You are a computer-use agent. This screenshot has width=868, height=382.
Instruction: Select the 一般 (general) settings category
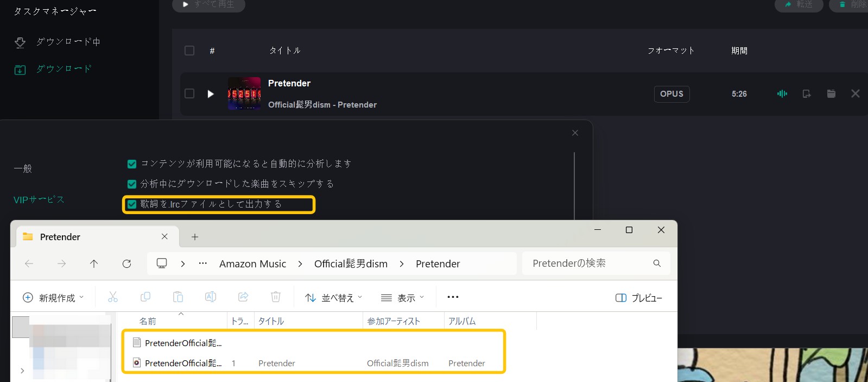[23, 168]
